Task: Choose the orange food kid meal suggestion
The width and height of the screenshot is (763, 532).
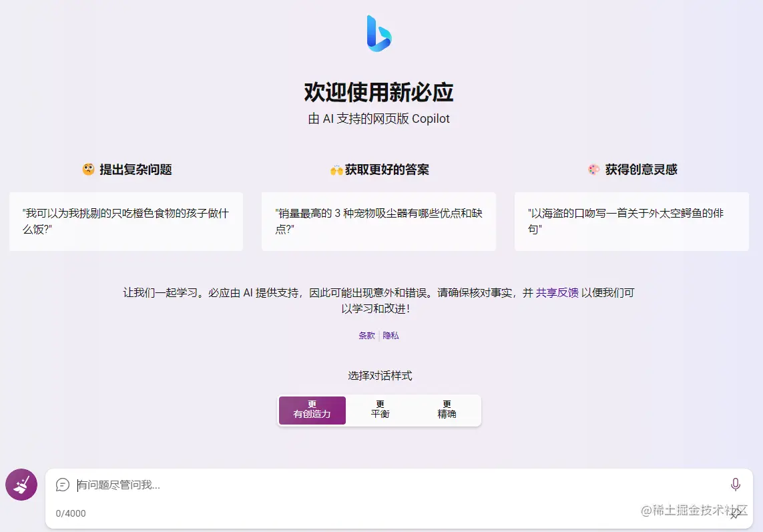Action: [x=126, y=222]
